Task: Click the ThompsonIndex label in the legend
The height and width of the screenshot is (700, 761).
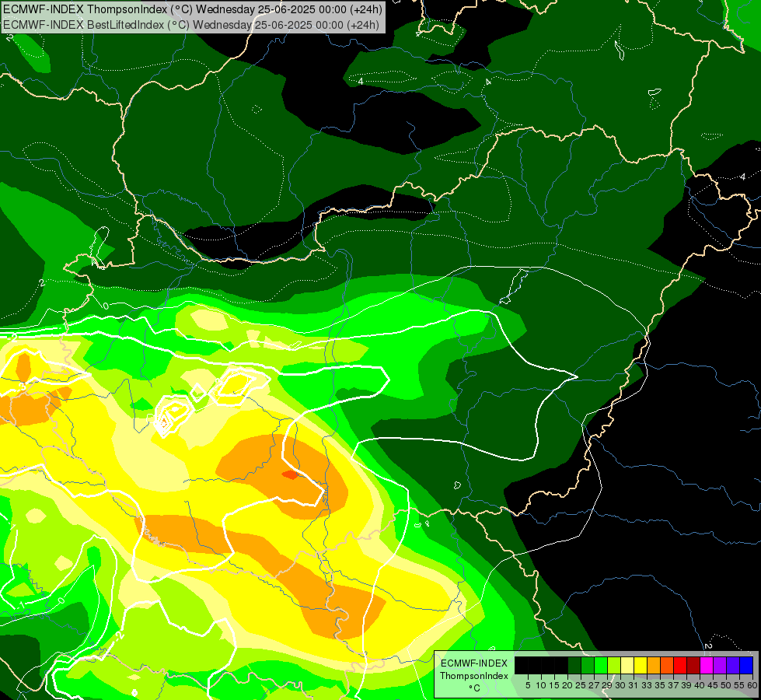Action: 474,676
